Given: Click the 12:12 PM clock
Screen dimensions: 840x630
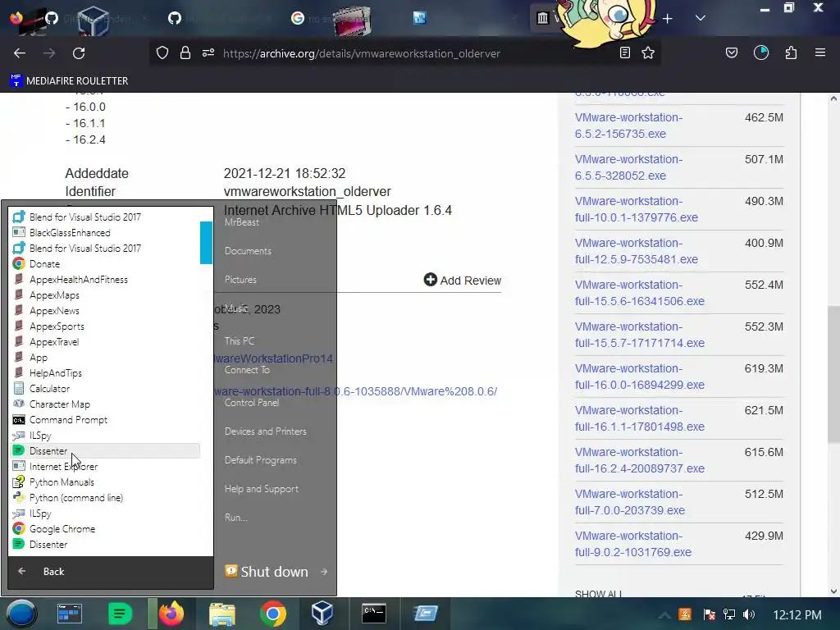Looking at the screenshot, I should point(797,615).
